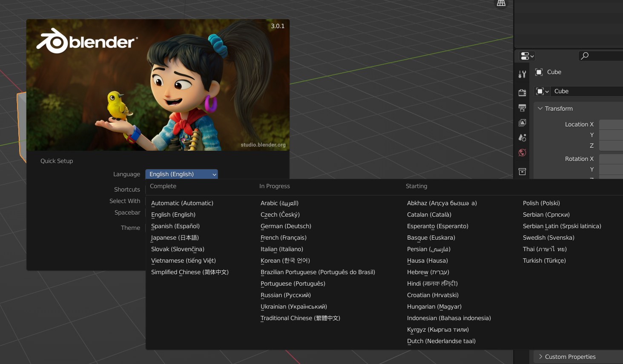
Task: Select Indonesian (Bahasa indonesia) language
Action: [x=449, y=318]
